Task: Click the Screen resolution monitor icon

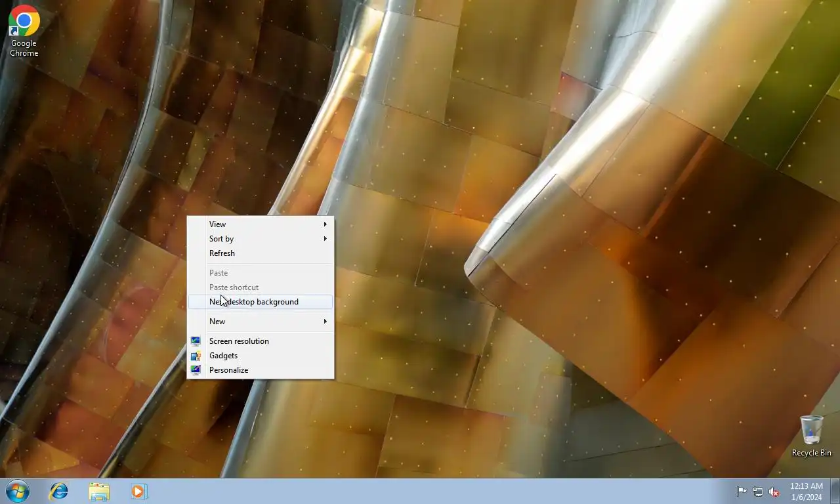Action: coord(196,341)
